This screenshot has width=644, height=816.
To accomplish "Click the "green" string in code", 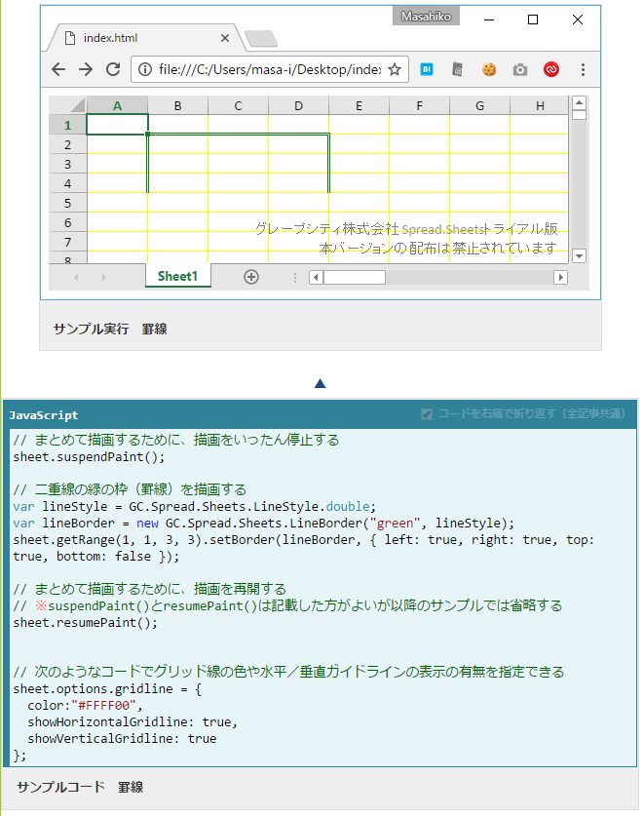I will pos(395,523).
